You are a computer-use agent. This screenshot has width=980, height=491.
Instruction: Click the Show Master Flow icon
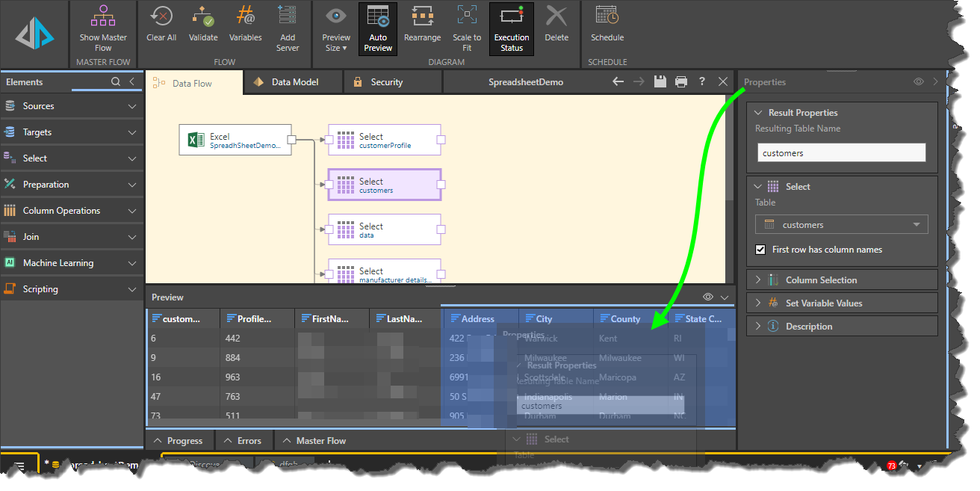click(103, 17)
